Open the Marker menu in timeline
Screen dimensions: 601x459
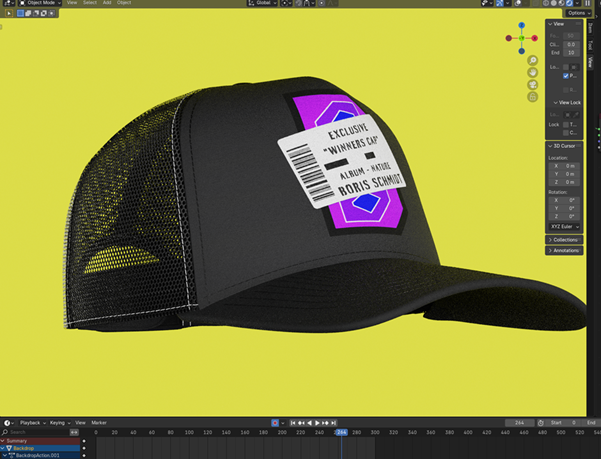[x=99, y=423]
